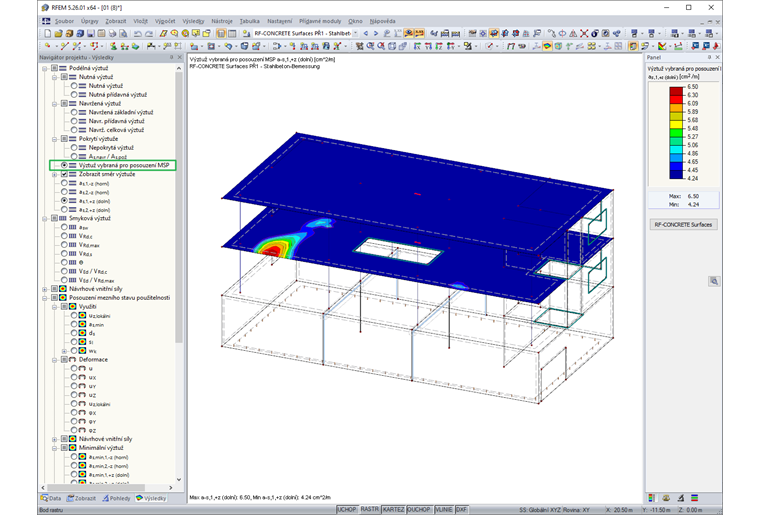Click the Print icon in toolbar
Viewport: 760px width, 515px height.
pyautogui.click(x=112, y=33)
